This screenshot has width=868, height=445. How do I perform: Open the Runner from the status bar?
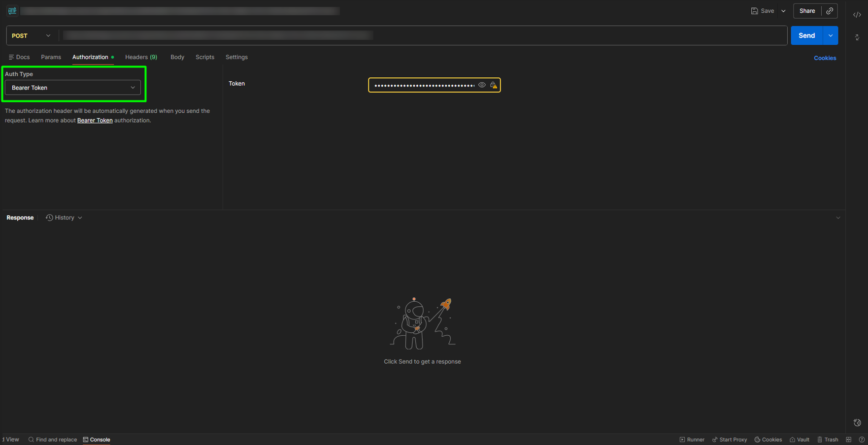[x=692, y=440]
